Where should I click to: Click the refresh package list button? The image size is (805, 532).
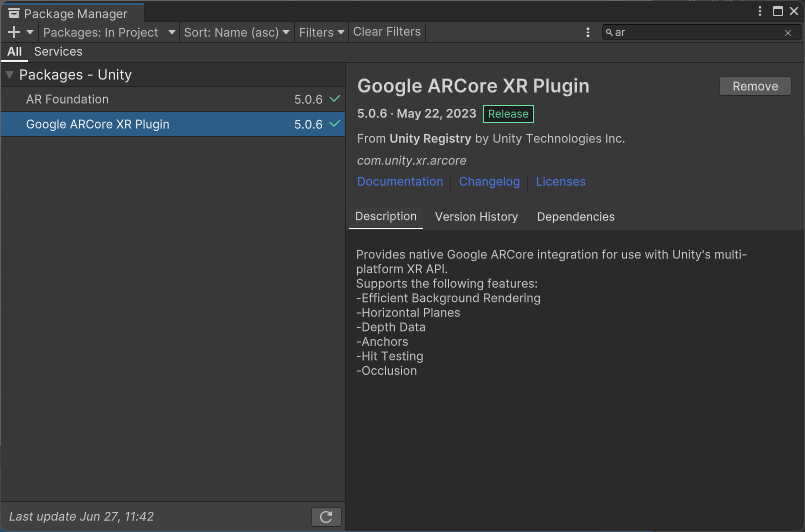pyautogui.click(x=326, y=517)
